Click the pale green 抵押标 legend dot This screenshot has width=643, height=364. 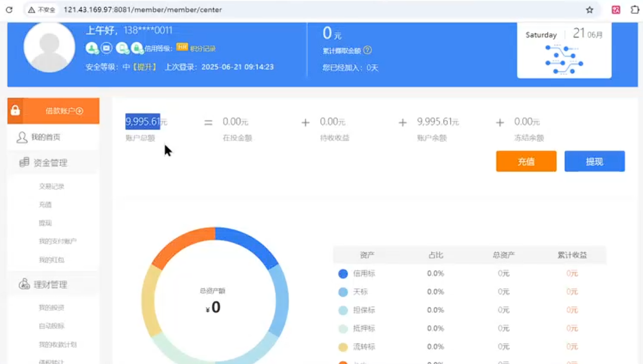(343, 329)
